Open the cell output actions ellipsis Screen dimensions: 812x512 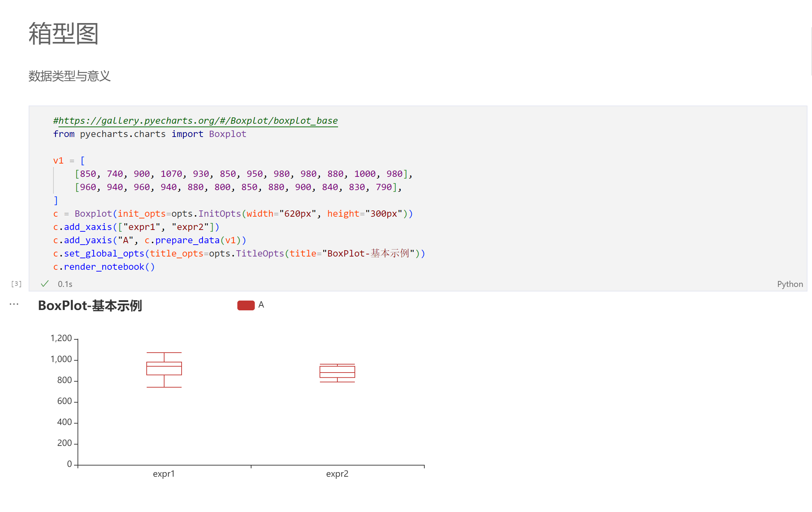(14, 304)
